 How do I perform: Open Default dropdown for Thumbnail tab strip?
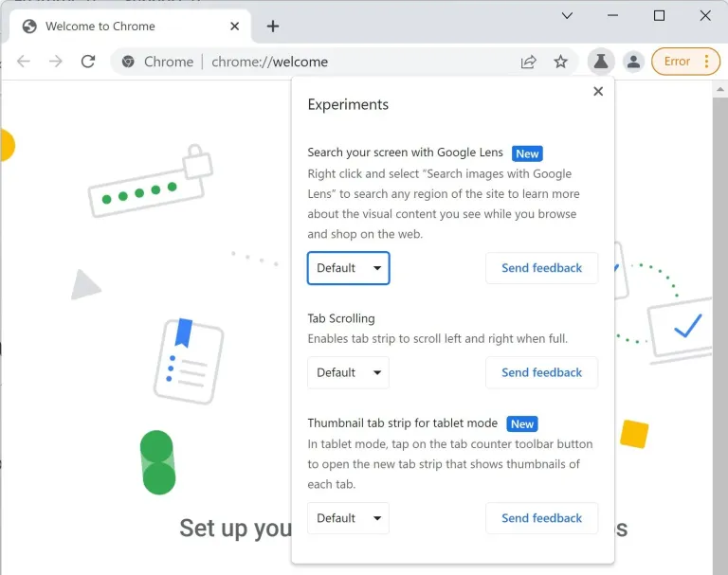pos(348,518)
